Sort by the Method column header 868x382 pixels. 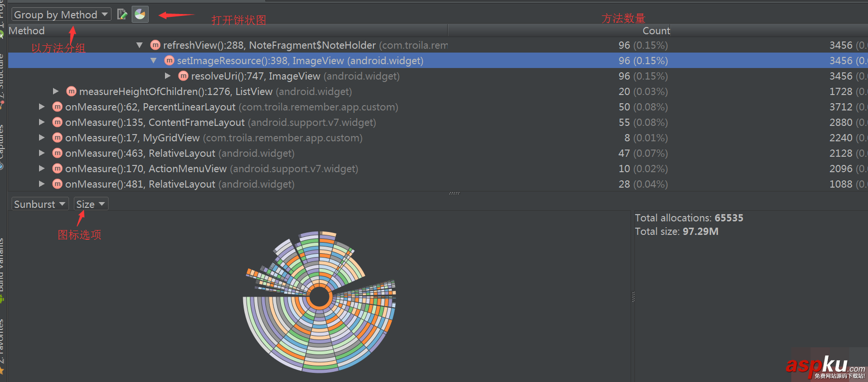(x=228, y=31)
